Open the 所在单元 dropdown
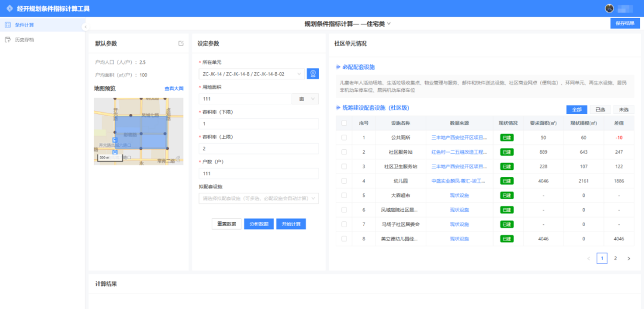Image resolution: width=644 pixels, height=309 pixels. [x=251, y=74]
